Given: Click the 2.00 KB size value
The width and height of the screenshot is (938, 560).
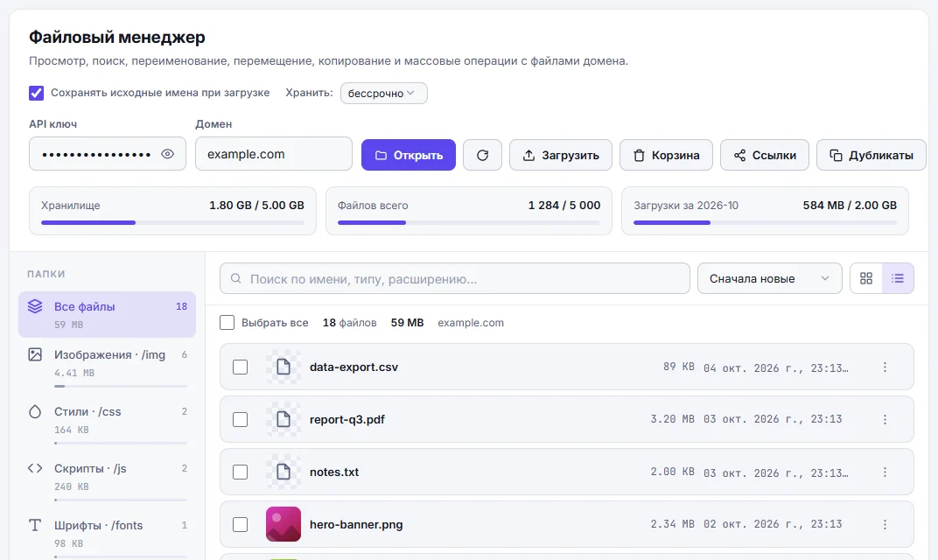Looking at the screenshot, I should tap(672, 472).
